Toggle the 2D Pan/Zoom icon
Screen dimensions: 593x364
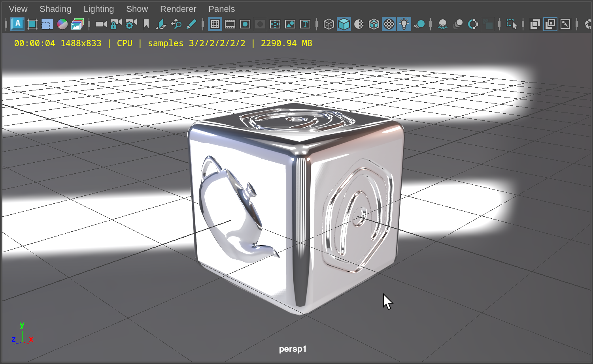coord(176,24)
